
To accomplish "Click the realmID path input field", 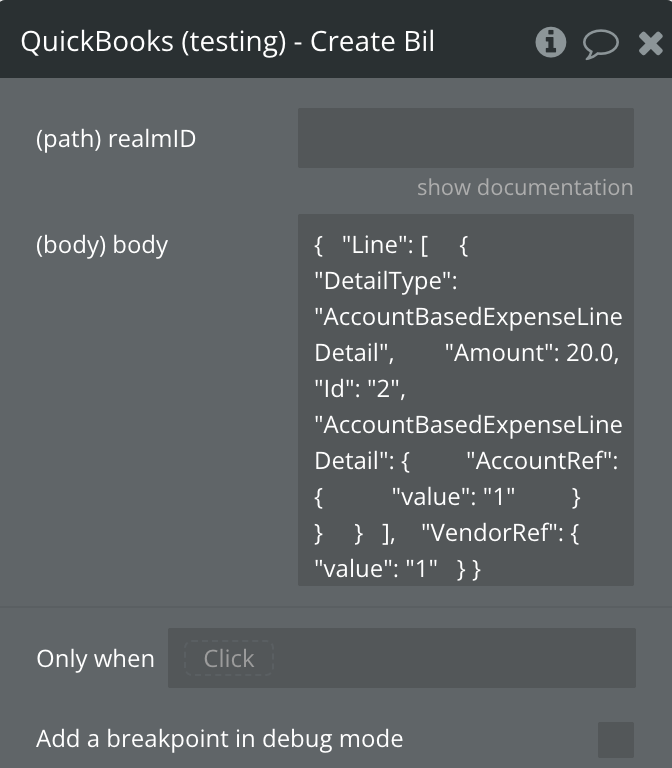I will tap(465, 138).
